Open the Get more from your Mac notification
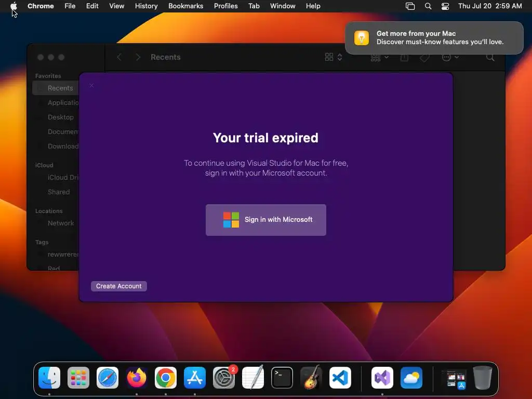This screenshot has height=399, width=532. coord(434,37)
